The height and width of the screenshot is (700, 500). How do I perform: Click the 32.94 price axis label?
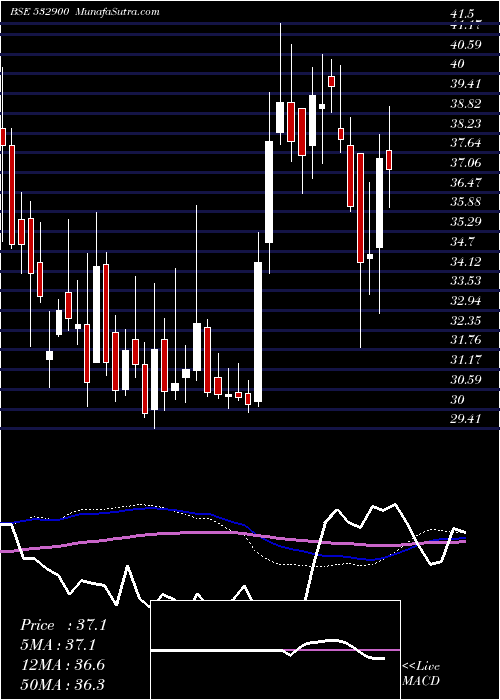click(x=466, y=300)
